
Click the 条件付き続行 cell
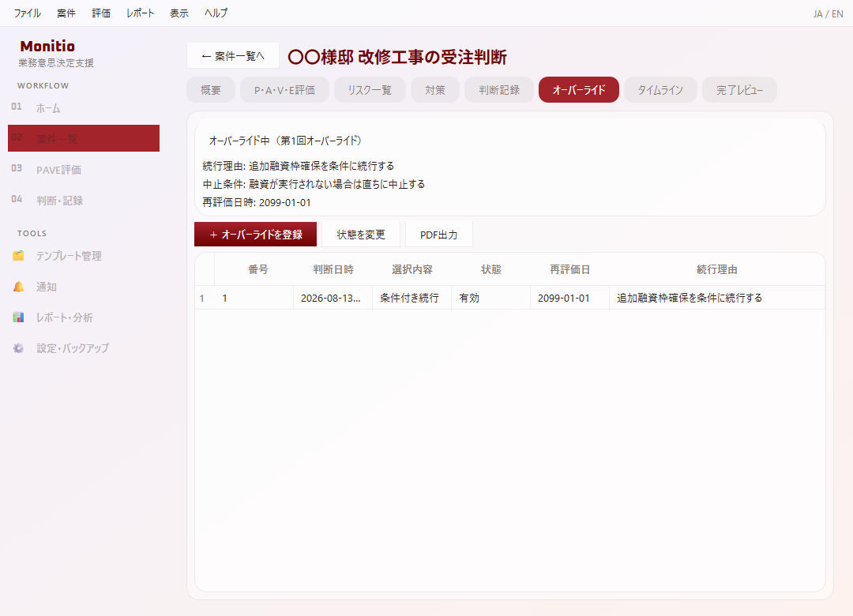(411, 299)
